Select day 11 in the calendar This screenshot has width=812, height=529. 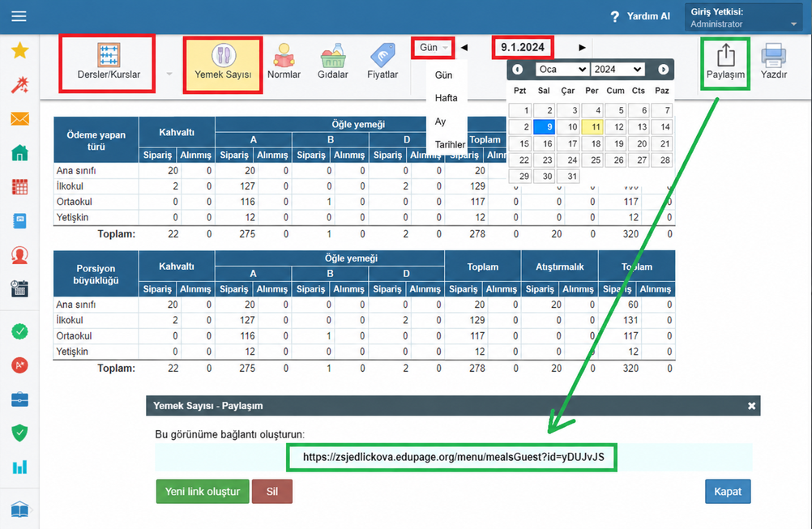[592, 127]
